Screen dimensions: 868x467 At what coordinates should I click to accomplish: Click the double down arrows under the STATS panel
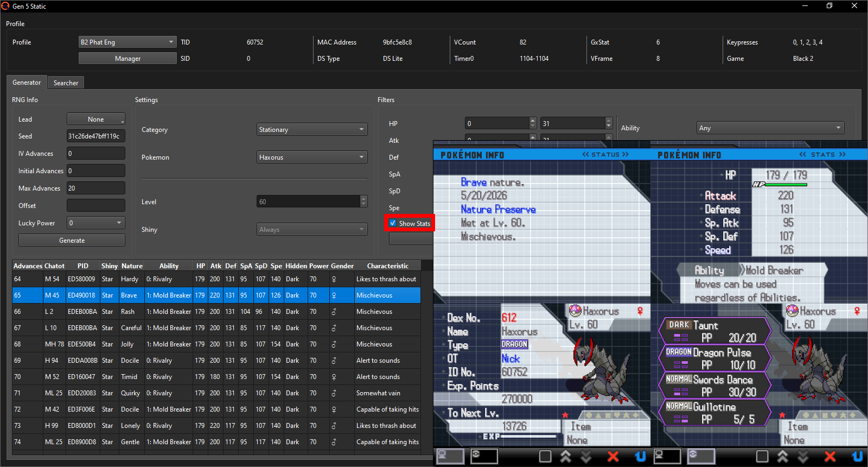[x=803, y=456]
